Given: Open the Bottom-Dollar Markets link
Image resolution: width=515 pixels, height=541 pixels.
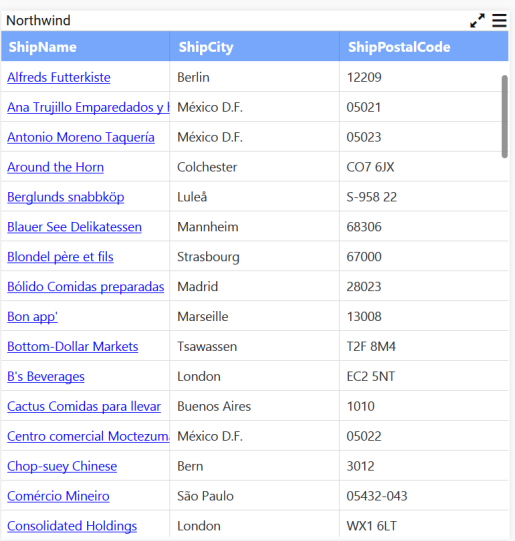Looking at the screenshot, I should tap(73, 346).
